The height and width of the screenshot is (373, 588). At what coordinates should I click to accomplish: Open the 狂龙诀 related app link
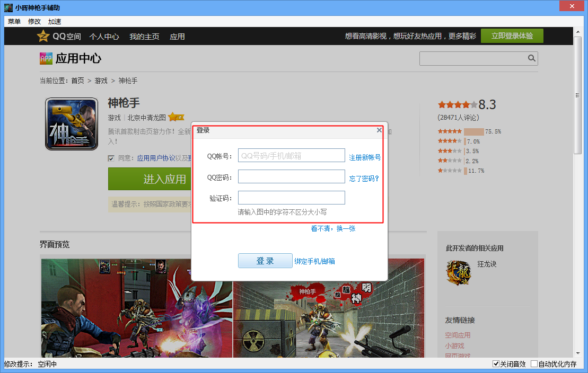(487, 264)
